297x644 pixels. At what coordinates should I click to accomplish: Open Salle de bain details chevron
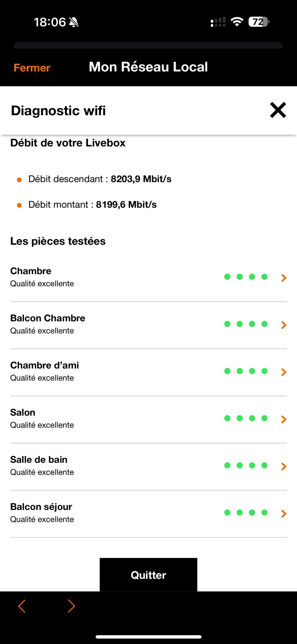coord(283,466)
